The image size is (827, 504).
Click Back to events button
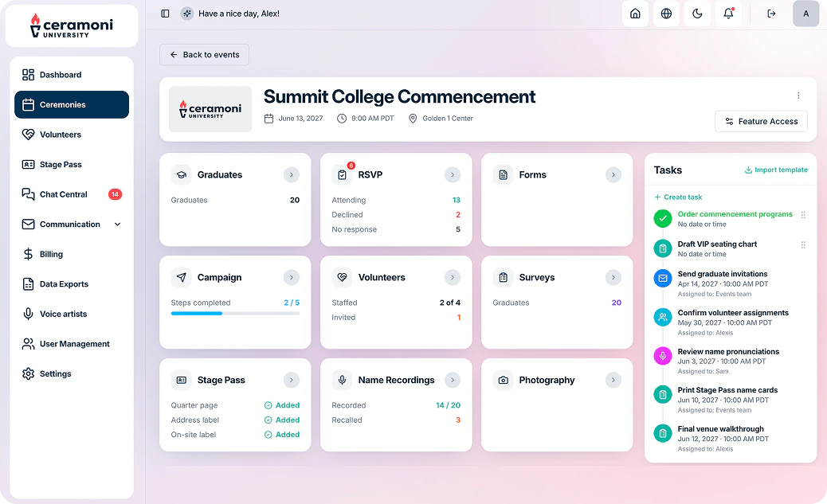(x=204, y=55)
